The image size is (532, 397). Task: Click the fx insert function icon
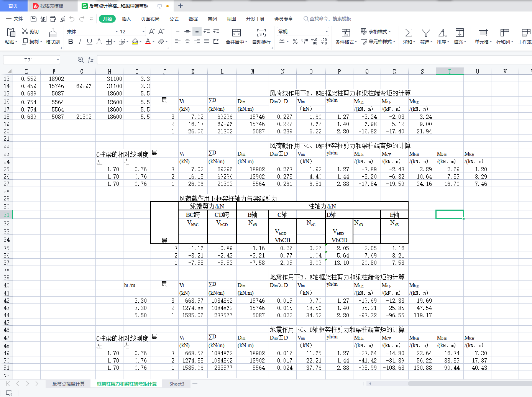point(91,60)
